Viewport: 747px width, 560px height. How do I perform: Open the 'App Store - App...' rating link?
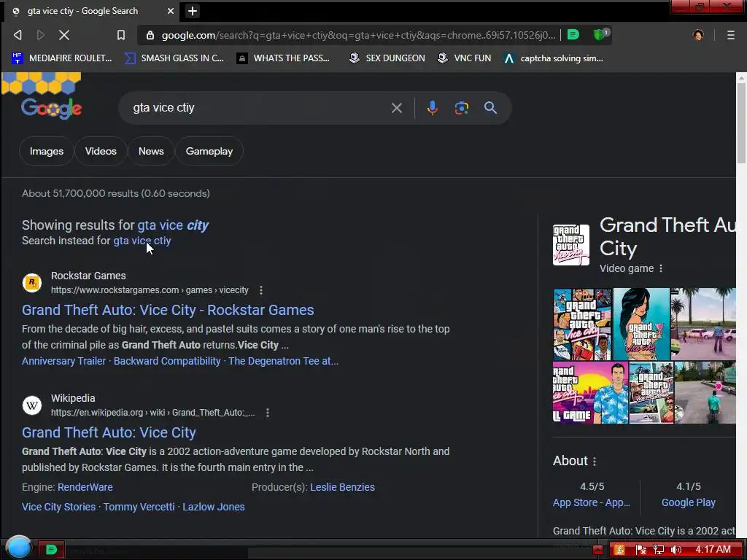pyautogui.click(x=591, y=502)
